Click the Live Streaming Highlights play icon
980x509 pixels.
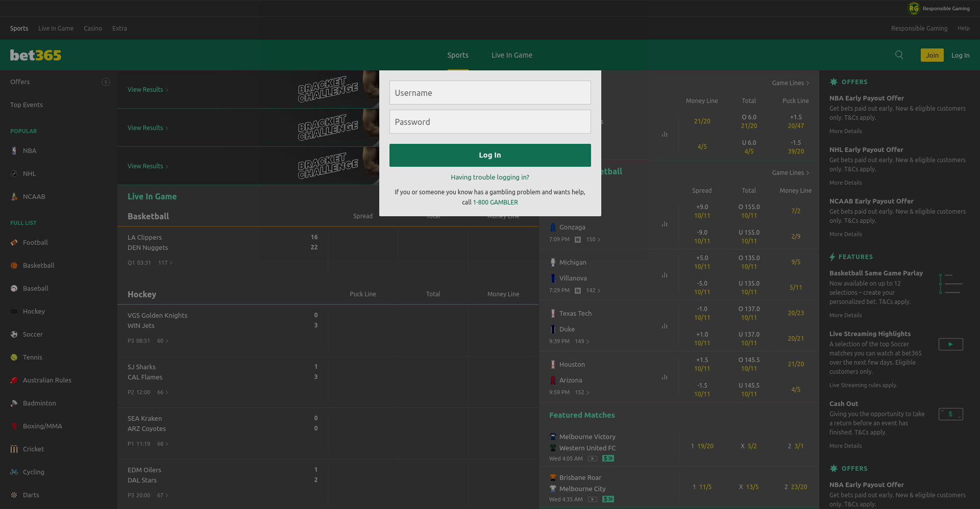click(x=950, y=344)
